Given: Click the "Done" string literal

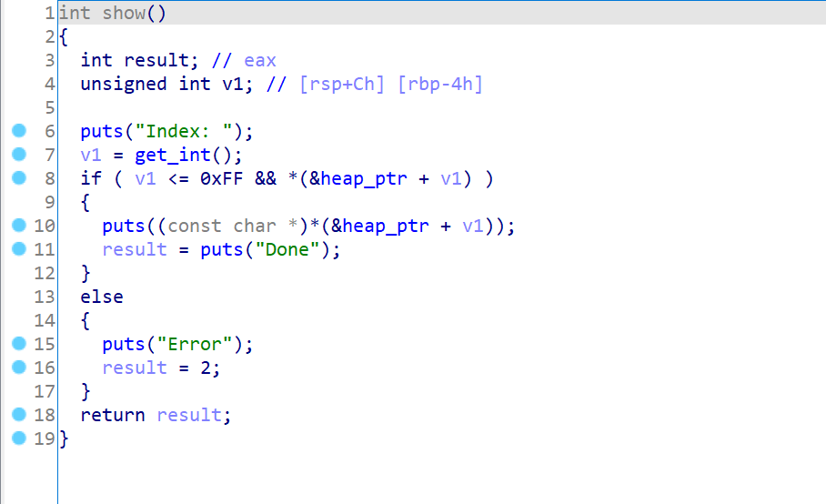Looking at the screenshot, I should [287, 249].
